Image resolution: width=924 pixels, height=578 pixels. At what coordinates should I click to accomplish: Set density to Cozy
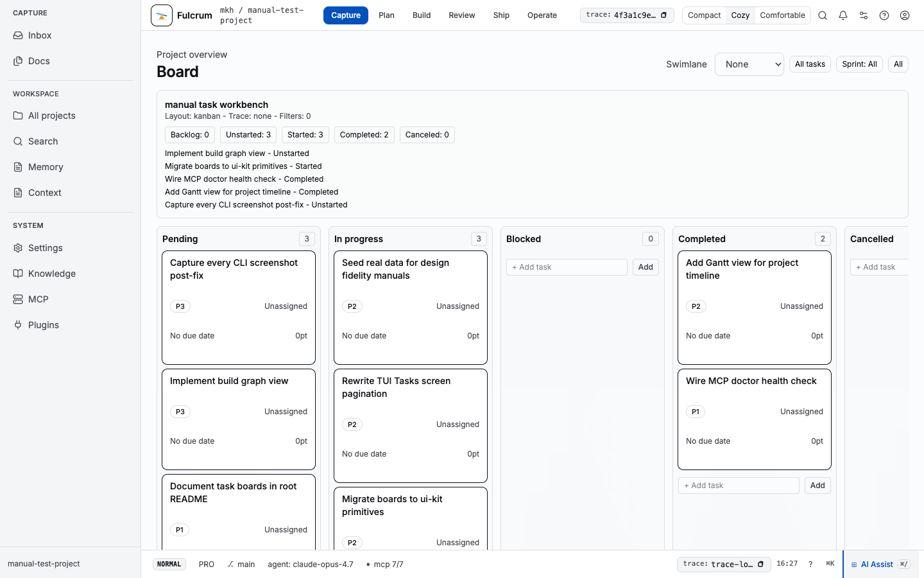pos(740,15)
